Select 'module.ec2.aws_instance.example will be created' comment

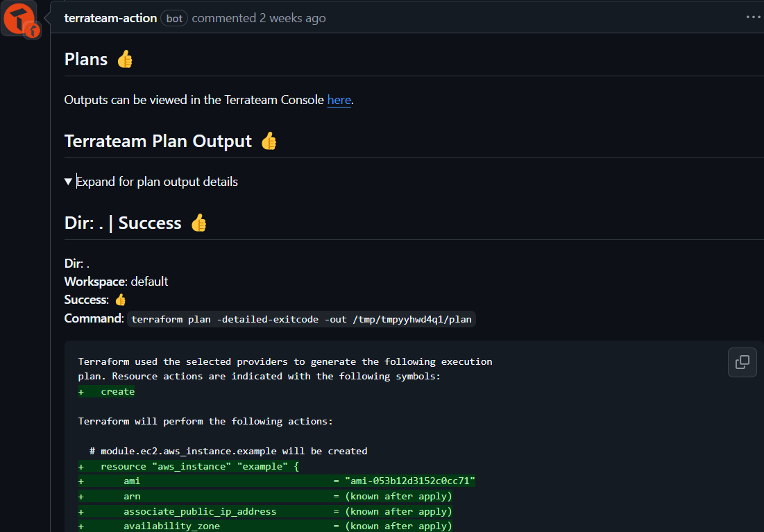tap(228, 451)
